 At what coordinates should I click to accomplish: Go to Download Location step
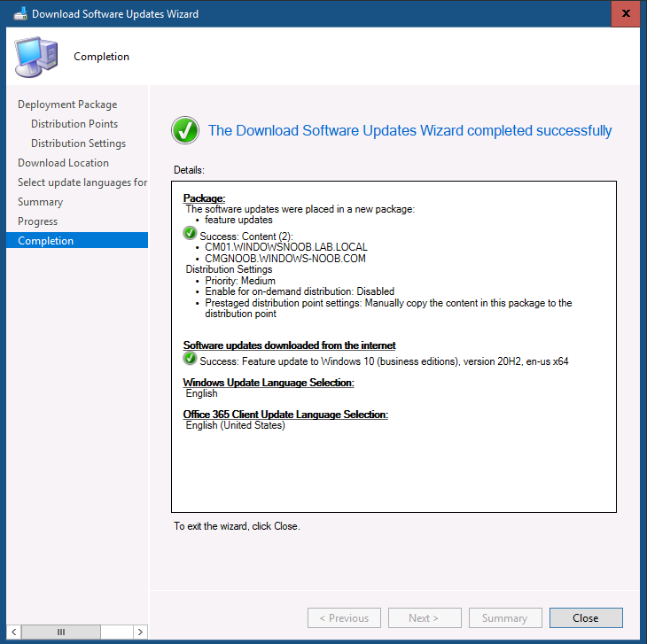pyautogui.click(x=63, y=163)
